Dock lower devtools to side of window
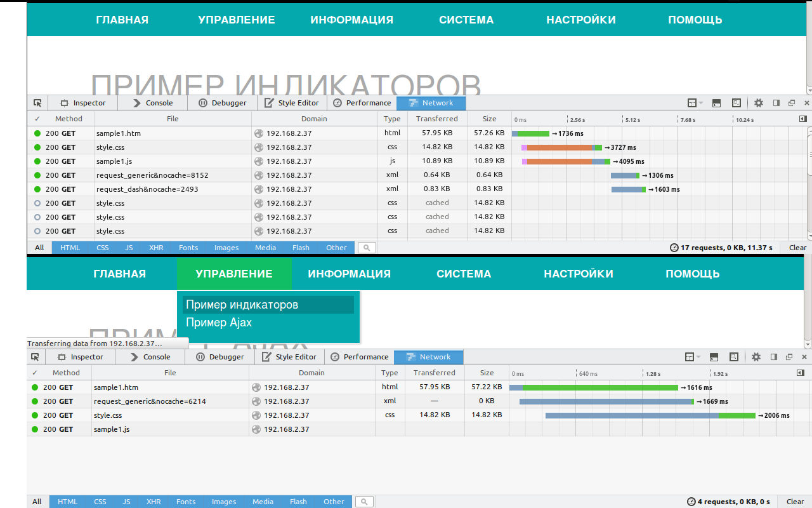The height and width of the screenshot is (508, 812). pos(773,357)
